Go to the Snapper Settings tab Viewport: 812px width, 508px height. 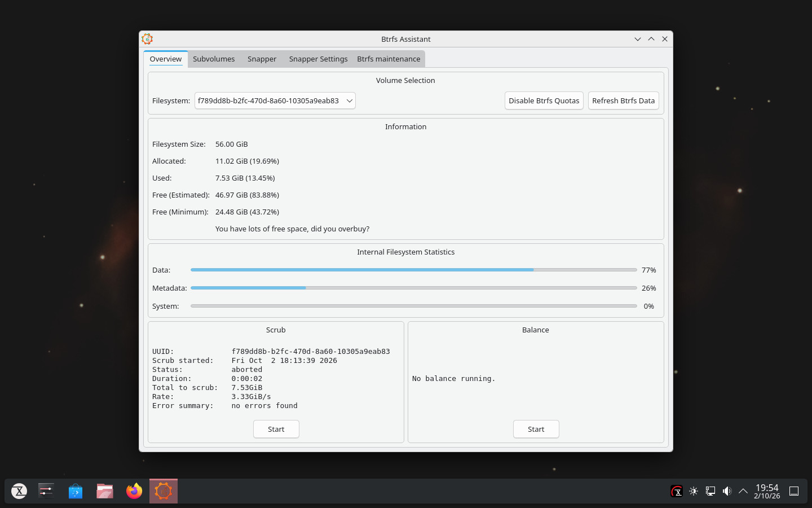click(x=319, y=59)
